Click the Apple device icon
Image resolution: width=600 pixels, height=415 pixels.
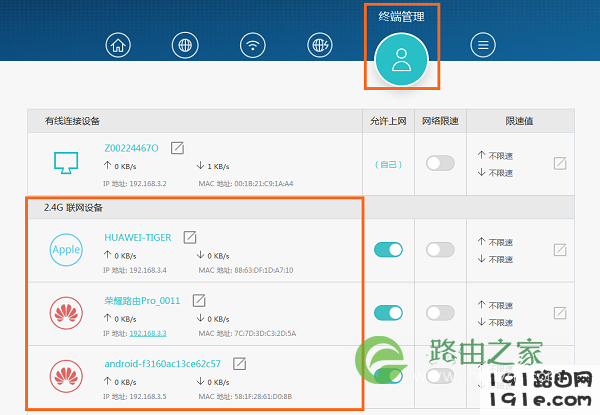pos(66,250)
